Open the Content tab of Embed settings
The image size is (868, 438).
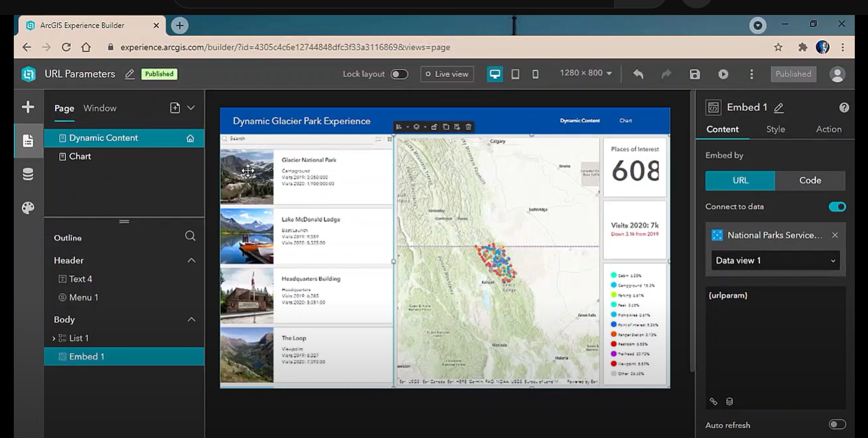pyautogui.click(x=722, y=130)
